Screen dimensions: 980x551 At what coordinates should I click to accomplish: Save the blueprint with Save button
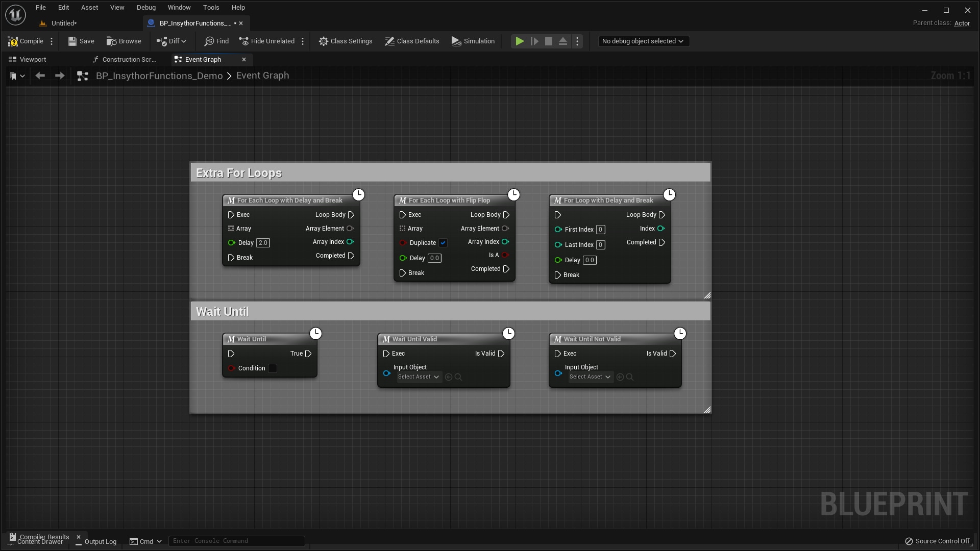(81, 41)
